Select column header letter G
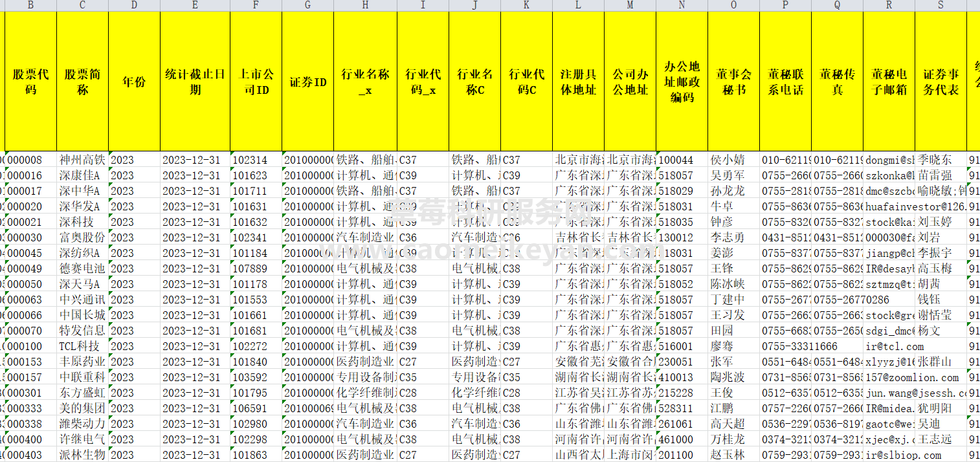 click(x=306, y=5)
